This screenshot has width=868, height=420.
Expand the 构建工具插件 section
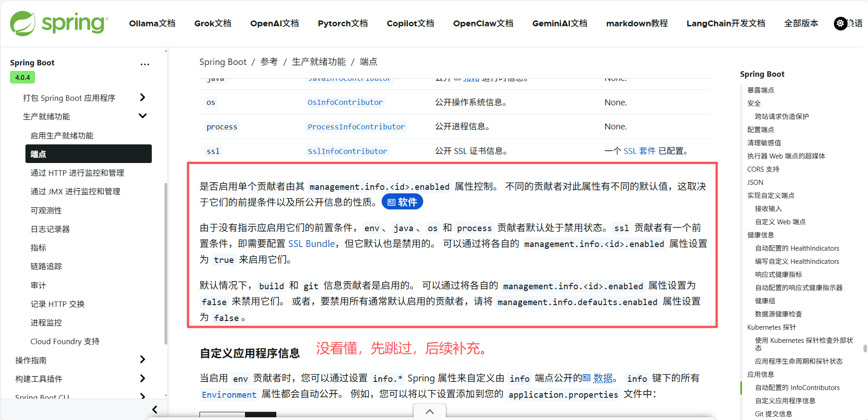[142, 379]
